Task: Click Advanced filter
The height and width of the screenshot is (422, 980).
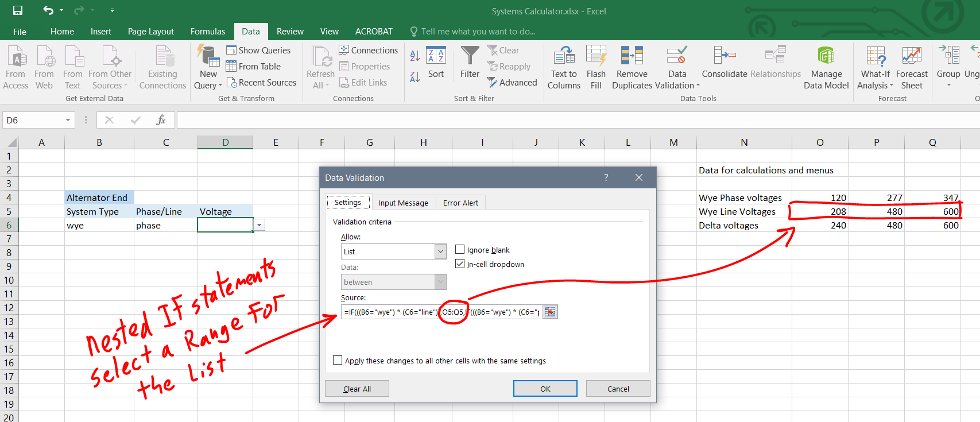Action: (x=512, y=83)
